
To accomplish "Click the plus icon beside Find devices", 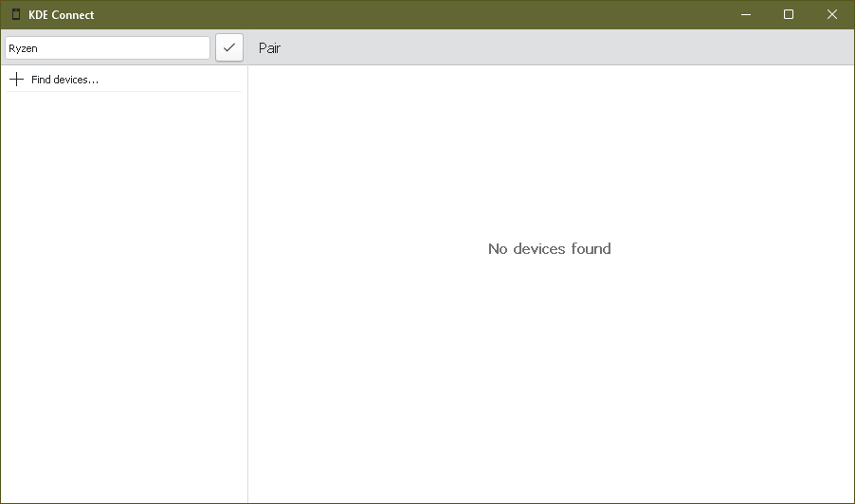I will pos(17,80).
